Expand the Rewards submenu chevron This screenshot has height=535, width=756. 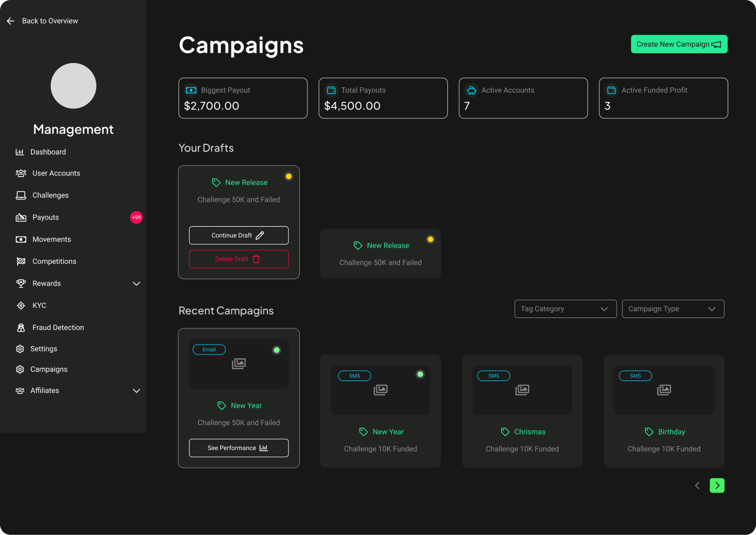137,283
